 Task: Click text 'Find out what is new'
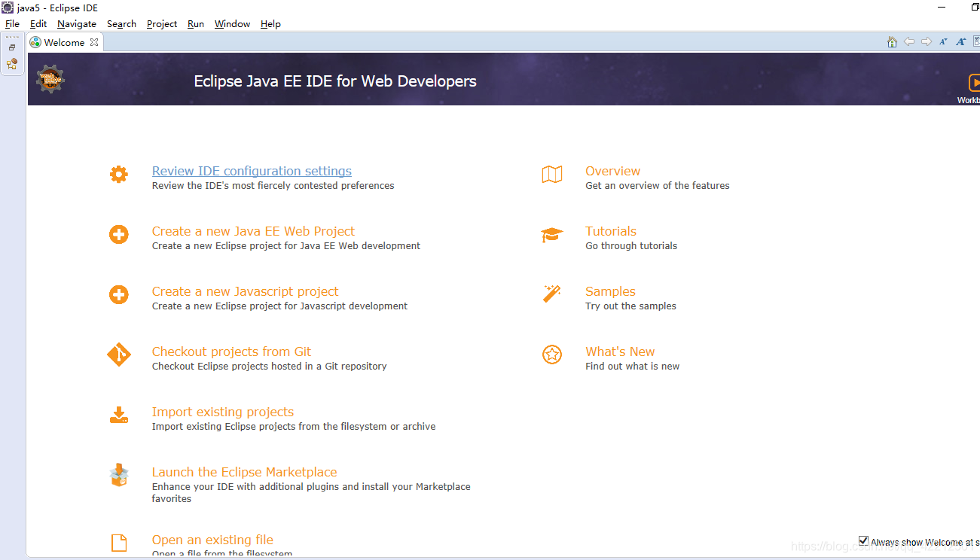[632, 366]
